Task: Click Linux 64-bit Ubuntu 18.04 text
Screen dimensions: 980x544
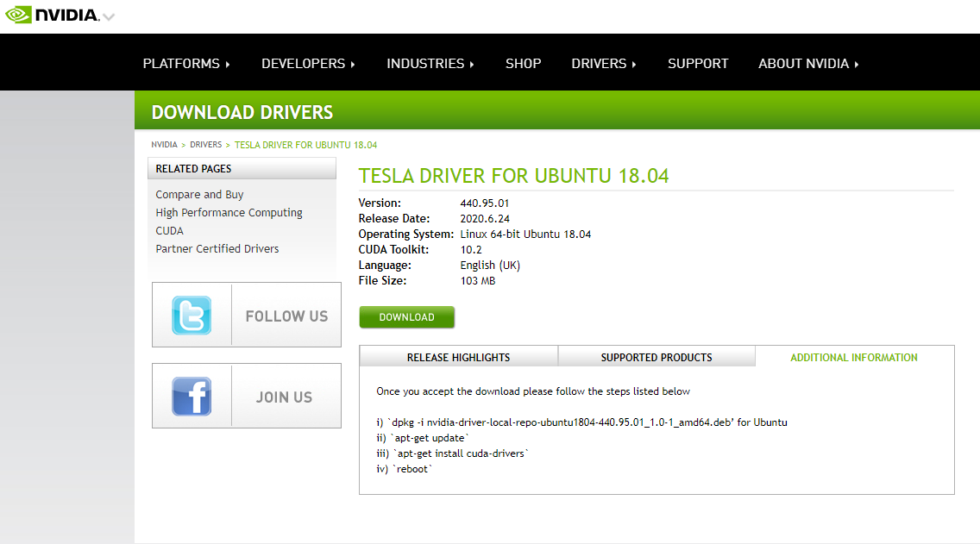Action: [525, 234]
